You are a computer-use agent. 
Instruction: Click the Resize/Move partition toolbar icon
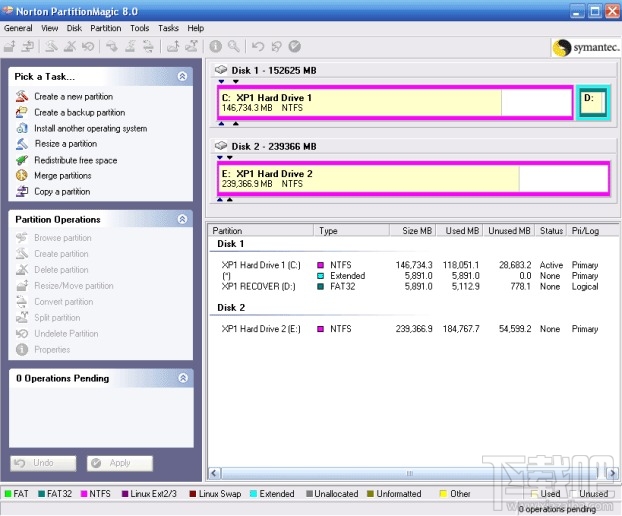[x=10, y=47]
